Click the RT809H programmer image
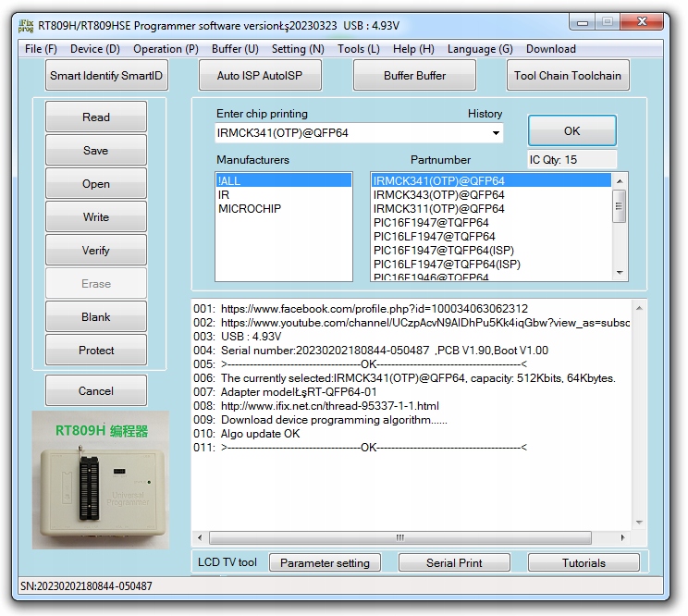This screenshot has width=688, height=616. click(x=101, y=480)
